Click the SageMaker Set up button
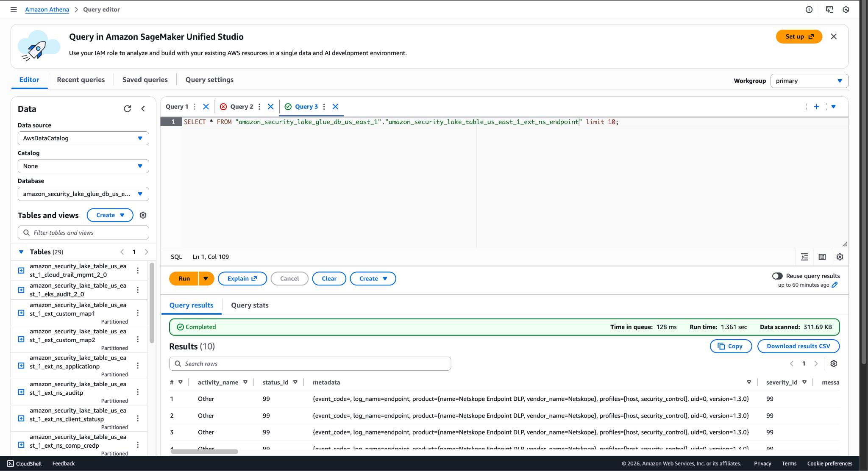The width and height of the screenshot is (868, 471). pos(799,36)
